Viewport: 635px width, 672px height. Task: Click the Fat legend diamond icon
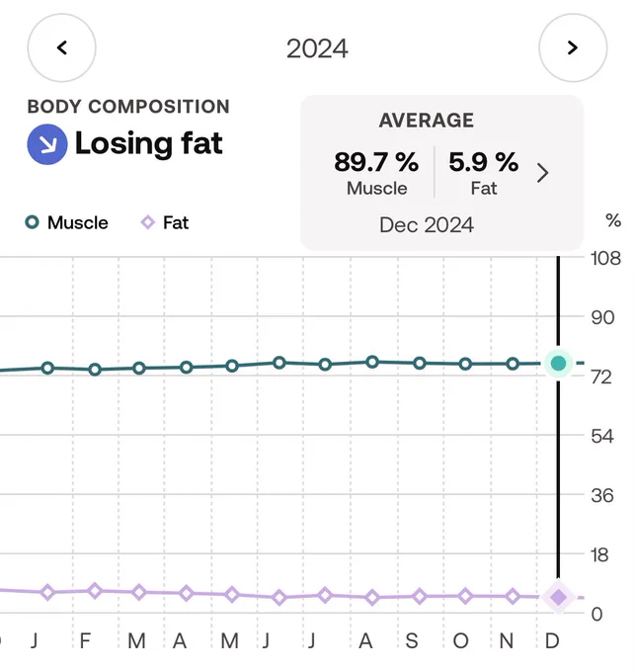point(148,223)
